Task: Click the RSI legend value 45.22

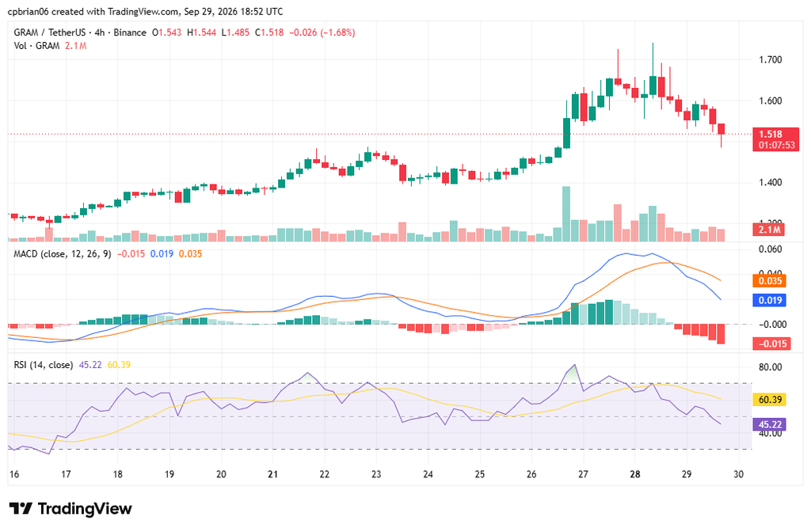Action: [90, 365]
